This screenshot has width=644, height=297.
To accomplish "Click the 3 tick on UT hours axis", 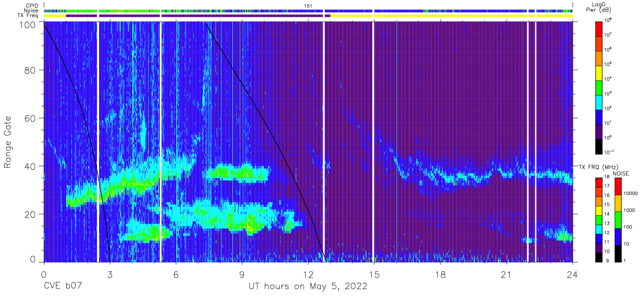I will coord(110,274).
